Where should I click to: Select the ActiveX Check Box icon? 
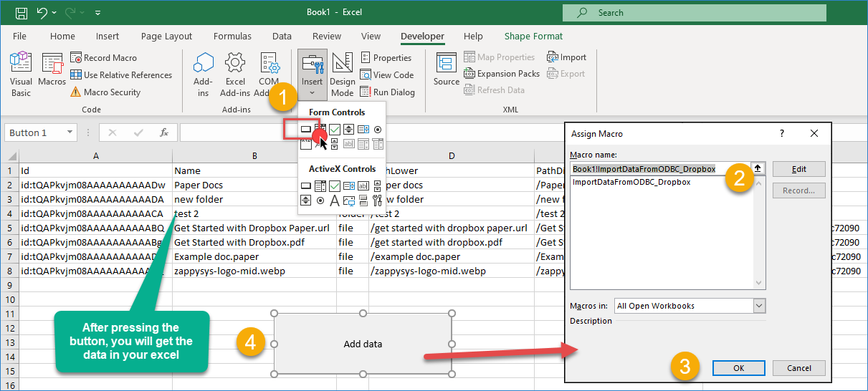(335, 186)
